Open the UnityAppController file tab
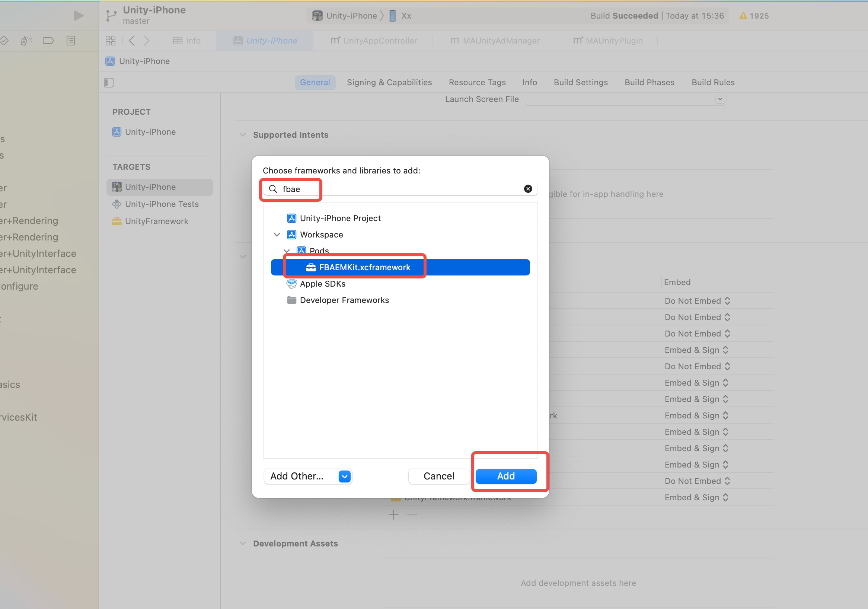 click(373, 41)
